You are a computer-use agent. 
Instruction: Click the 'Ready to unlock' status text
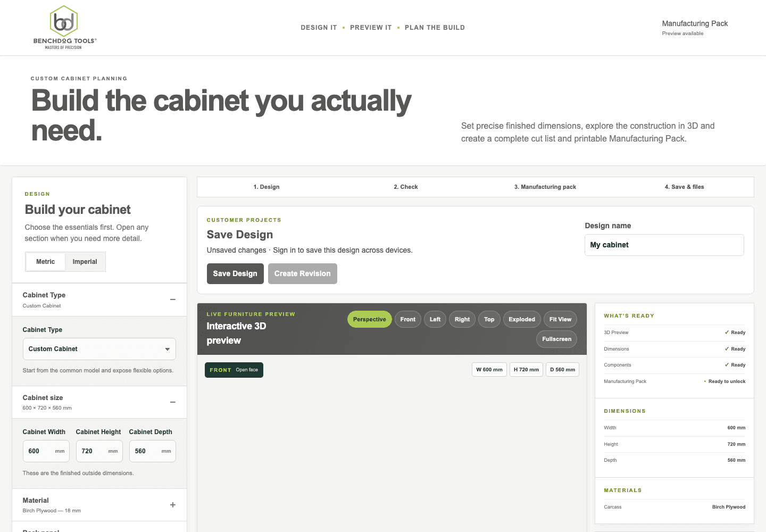[727, 381]
